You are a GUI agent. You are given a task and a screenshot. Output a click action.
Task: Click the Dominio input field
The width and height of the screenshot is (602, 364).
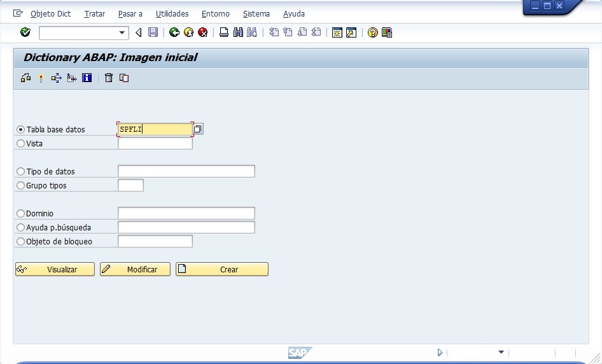pos(186,213)
